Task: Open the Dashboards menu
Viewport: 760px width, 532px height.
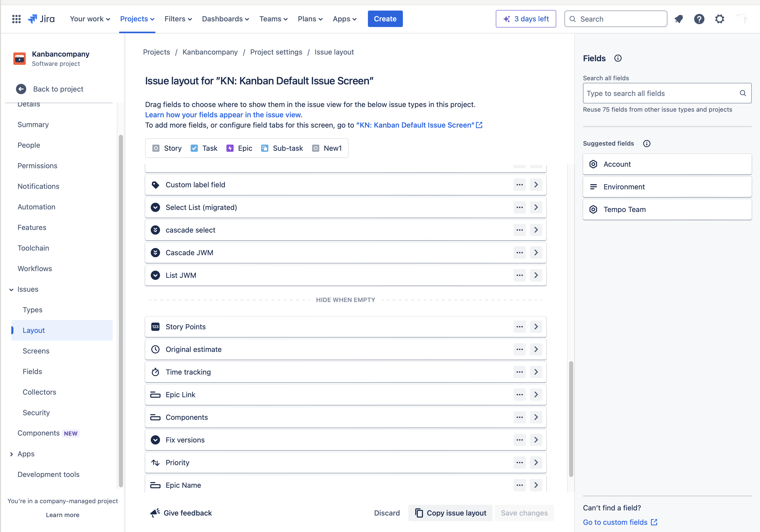Action: 225,19
